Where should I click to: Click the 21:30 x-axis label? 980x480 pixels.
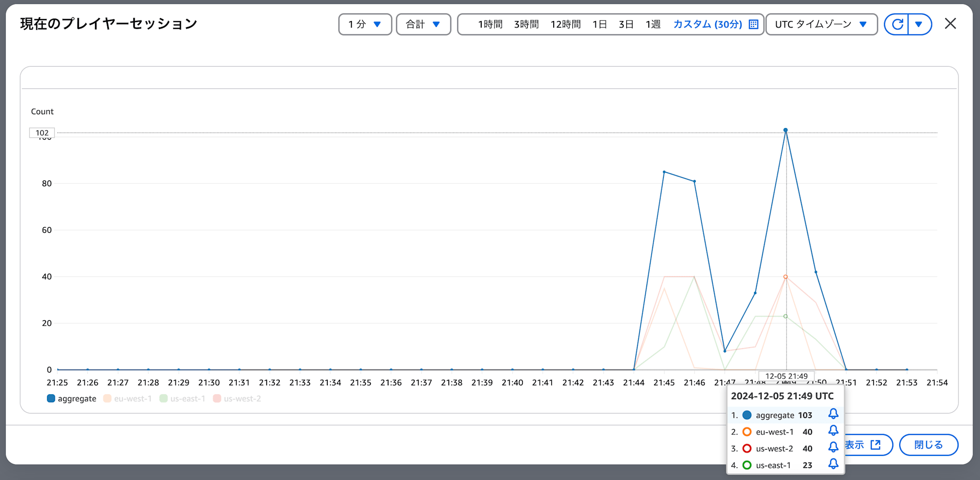(209, 382)
